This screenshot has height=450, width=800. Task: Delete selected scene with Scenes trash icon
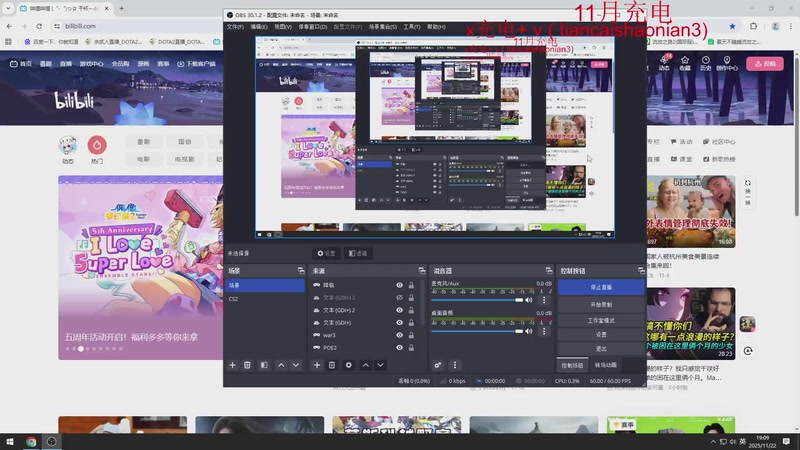pos(247,365)
